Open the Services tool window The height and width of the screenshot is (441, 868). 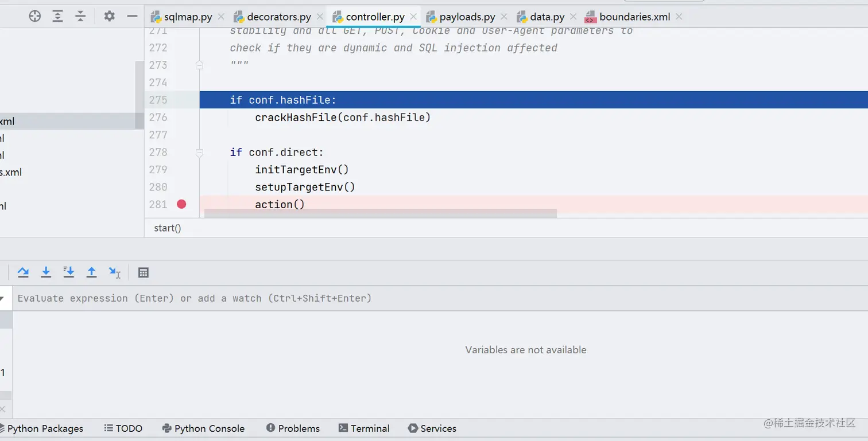tap(432, 428)
